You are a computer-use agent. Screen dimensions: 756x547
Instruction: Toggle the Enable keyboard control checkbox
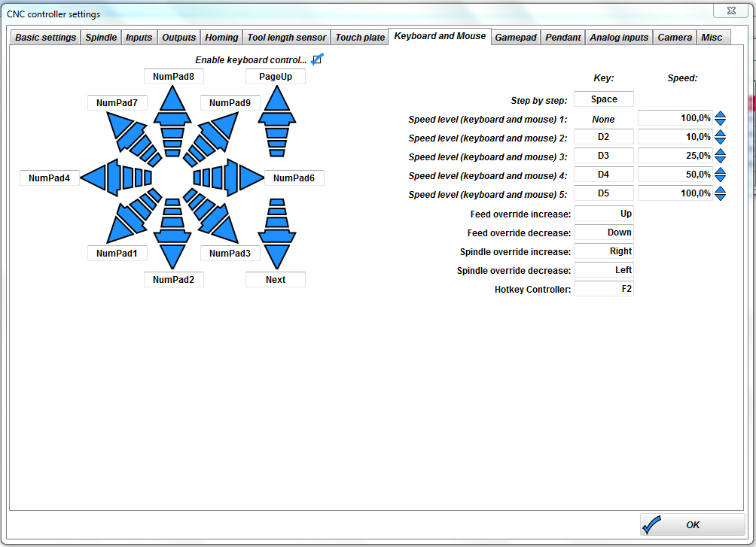pyautogui.click(x=317, y=59)
